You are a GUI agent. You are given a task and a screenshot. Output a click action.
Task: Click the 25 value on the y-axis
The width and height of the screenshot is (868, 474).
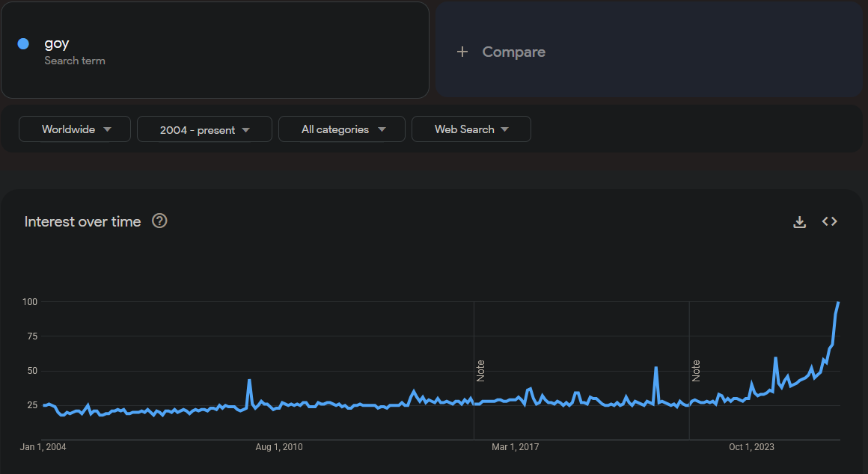[x=32, y=405]
